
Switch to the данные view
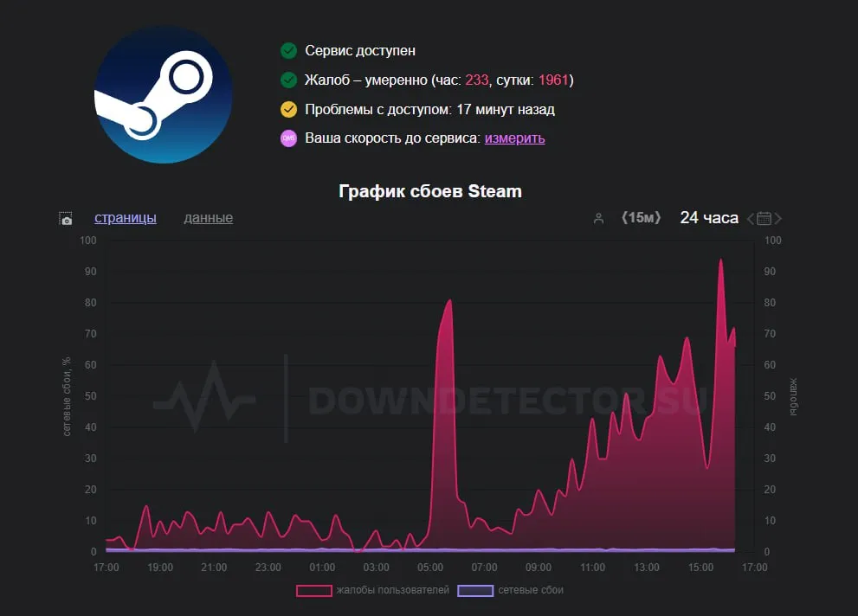click(209, 217)
